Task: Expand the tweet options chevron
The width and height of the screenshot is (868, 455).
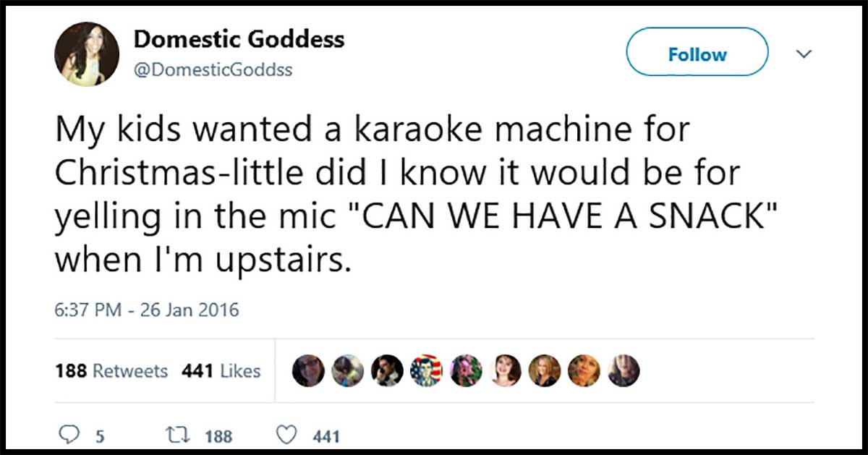Action: tap(805, 54)
